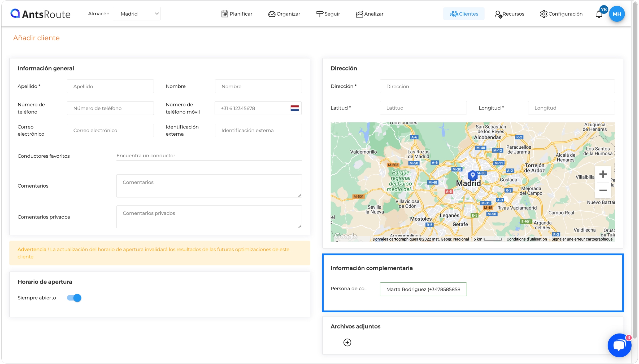The height and width of the screenshot is (364, 639).
Task: Open the Organizar menu
Action: click(x=284, y=14)
